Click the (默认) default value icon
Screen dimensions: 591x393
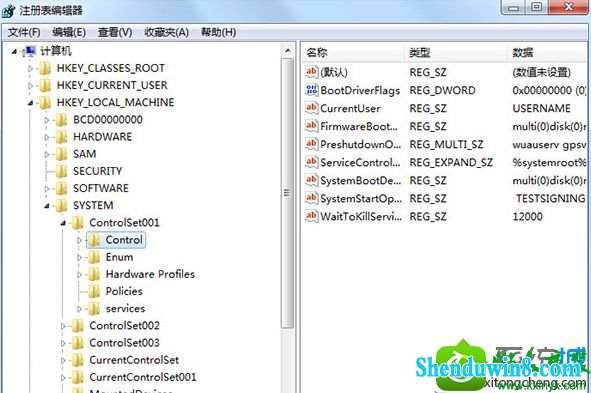point(312,72)
